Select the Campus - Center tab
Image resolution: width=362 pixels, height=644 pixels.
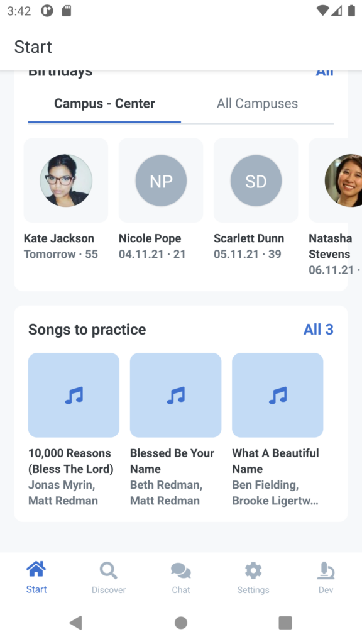pos(105,104)
